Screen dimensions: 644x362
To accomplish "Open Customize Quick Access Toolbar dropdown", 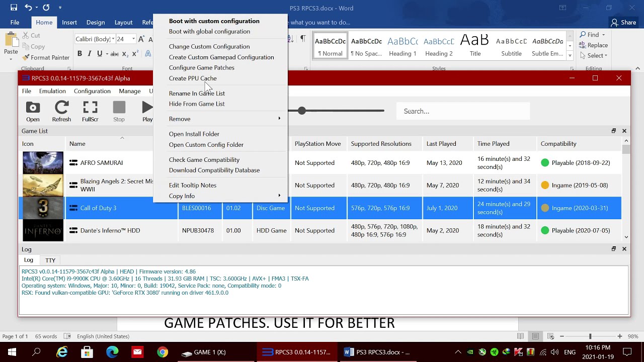I will pyautogui.click(x=60, y=8).
